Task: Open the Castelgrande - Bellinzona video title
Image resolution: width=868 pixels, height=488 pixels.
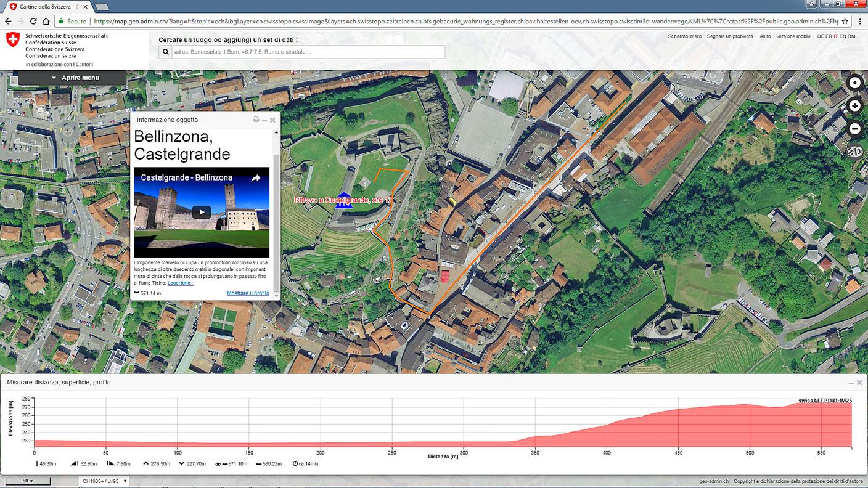Action: 187,177
